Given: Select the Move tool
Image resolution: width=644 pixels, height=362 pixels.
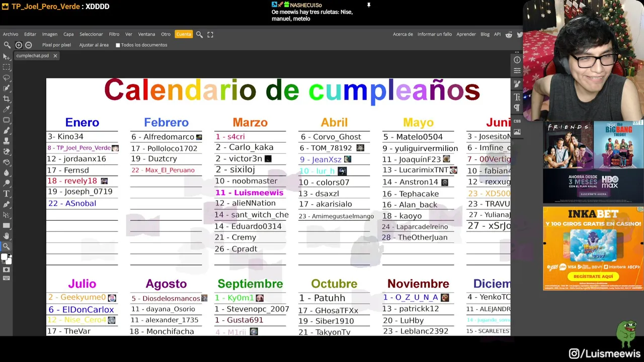Looking at the screenshot, I should (7, 56).
